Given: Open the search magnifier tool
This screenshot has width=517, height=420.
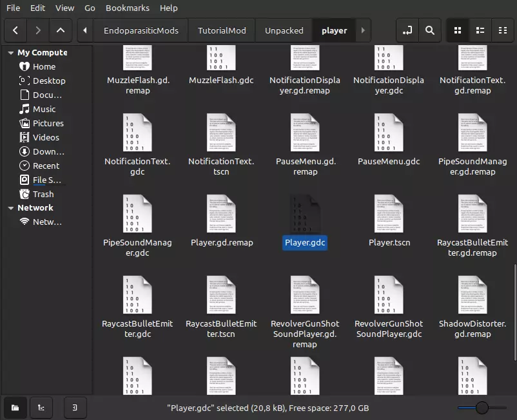Looking at the screenshot, I should pyautogui.click(x=429, y=30).
